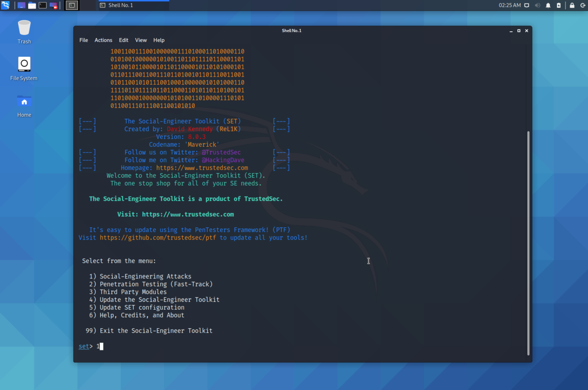Screen dimensions: 588x390
Task: Launch the terminal emulator from the panel
Action: (43, 5)
